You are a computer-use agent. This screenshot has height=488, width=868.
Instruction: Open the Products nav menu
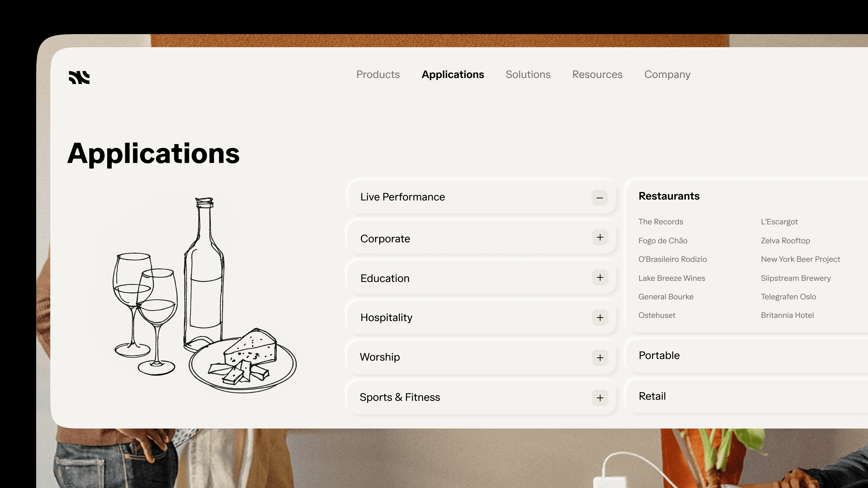378,74
